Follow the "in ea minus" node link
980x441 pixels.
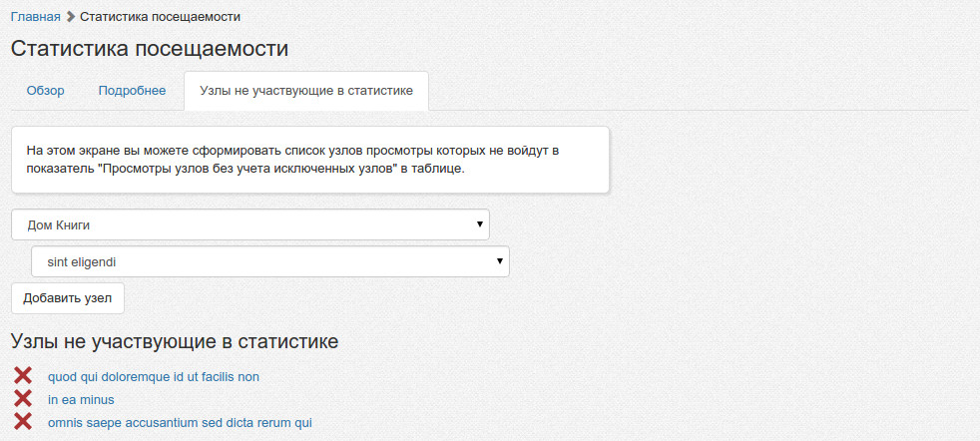pyautogui.click(x=81, y=400)
